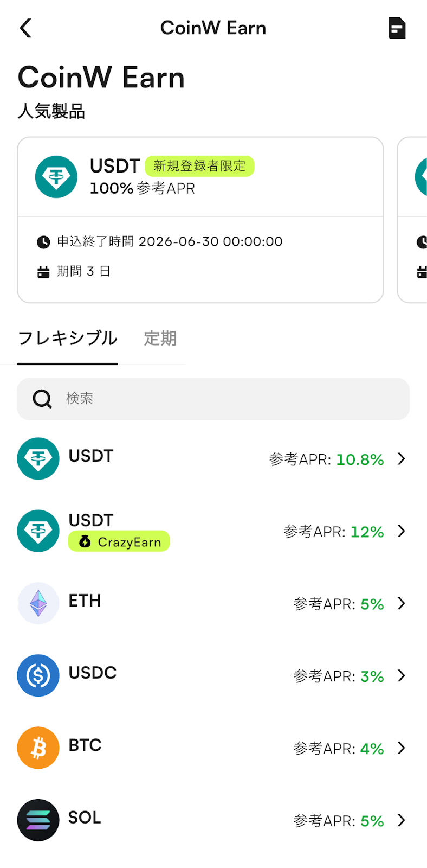Tap the back arrow icon

click(x=25, y=28)
